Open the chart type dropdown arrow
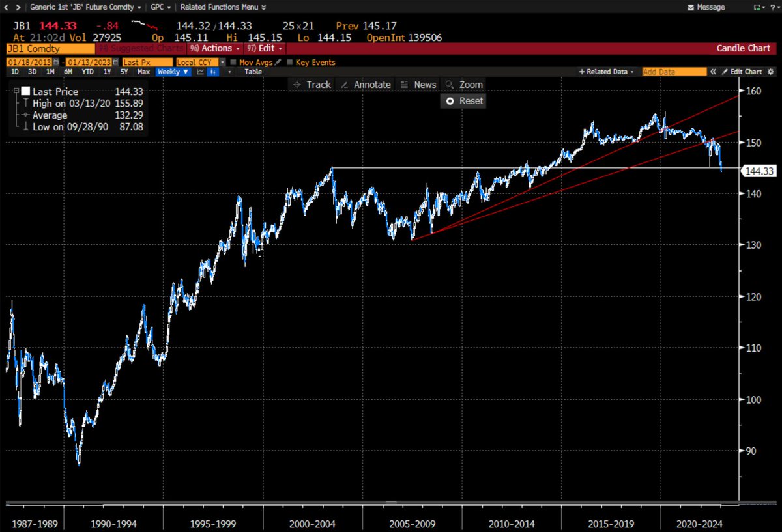Screen dimensions: 782x532 228,72
